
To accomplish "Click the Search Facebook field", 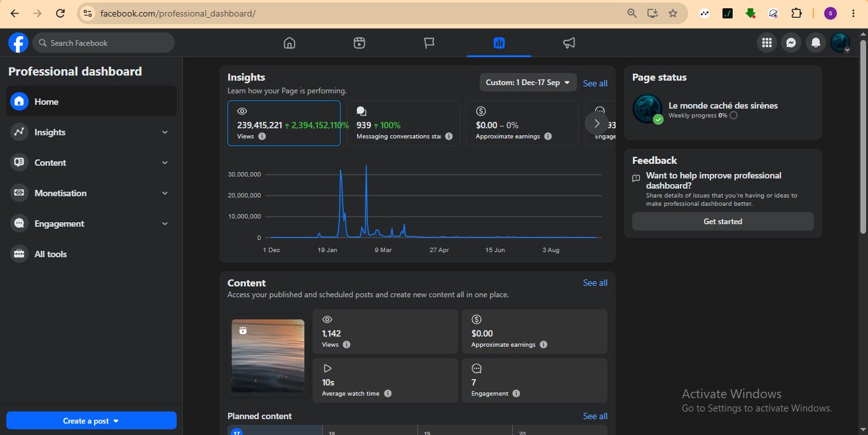I will coord(104,43).
